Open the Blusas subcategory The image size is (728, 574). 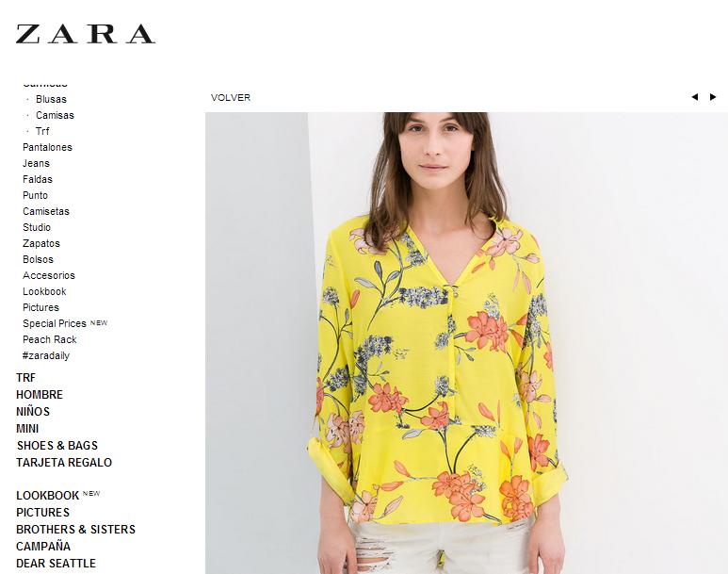pyautogui.click(x=51, y=99)
